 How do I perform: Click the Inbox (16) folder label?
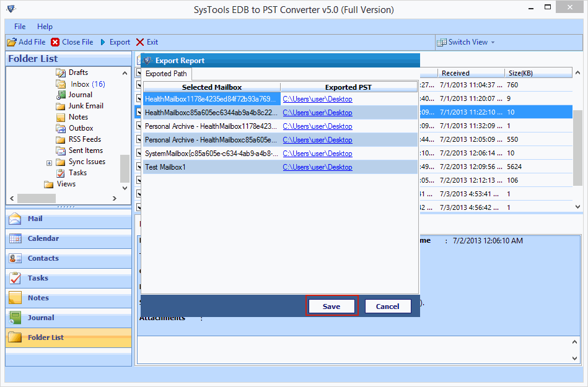(88, 84)
